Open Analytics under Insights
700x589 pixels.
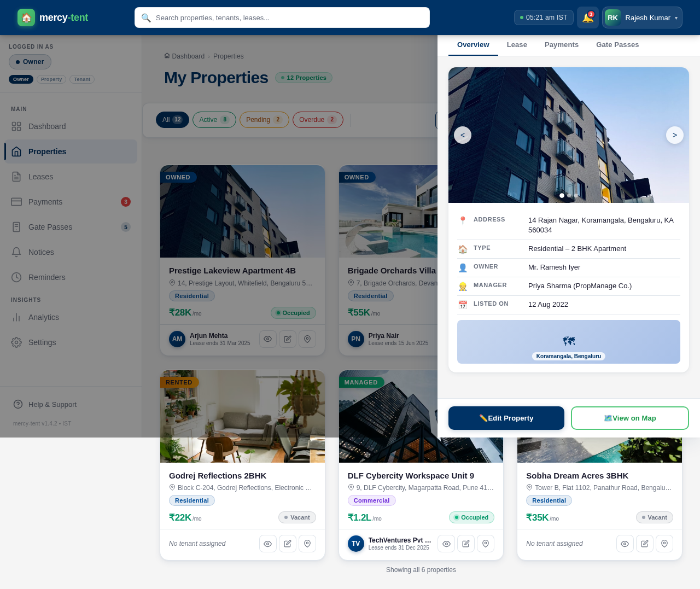[44, 317]
